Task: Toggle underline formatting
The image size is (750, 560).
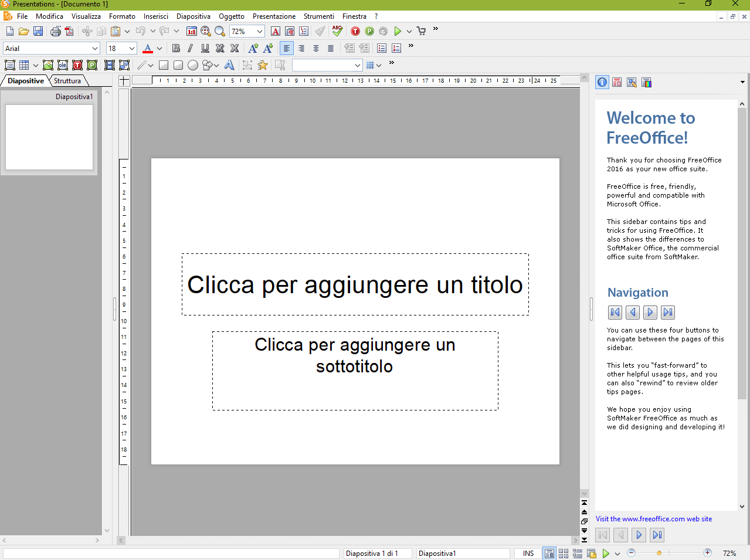Action: pos(205,48)
